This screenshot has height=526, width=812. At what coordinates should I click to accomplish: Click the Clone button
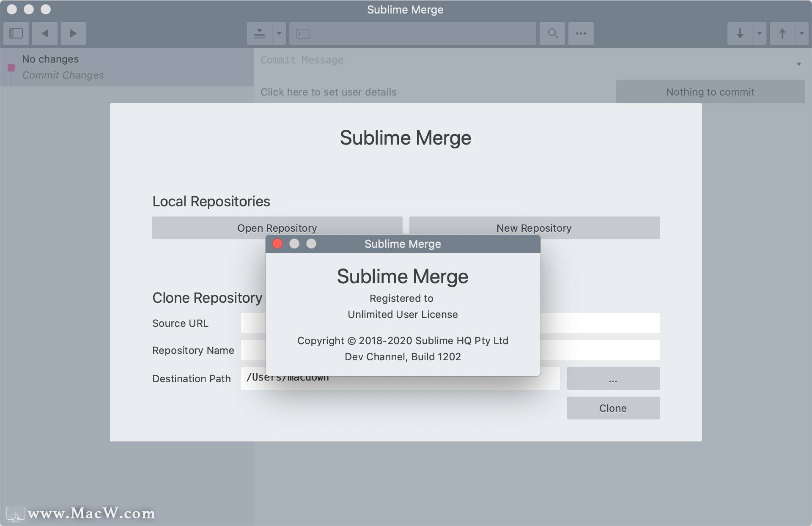click(x=613, y=408)
